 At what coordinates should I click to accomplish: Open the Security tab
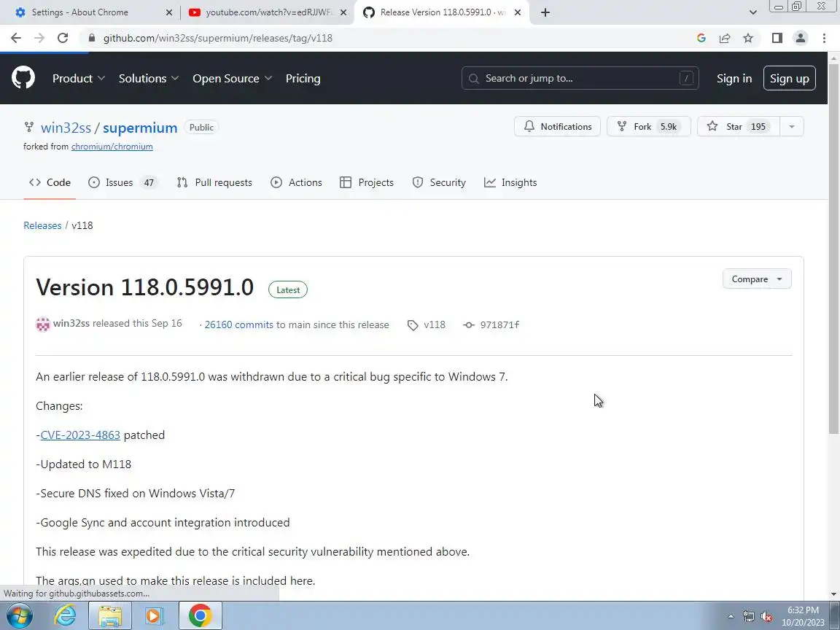coord(439,183)
